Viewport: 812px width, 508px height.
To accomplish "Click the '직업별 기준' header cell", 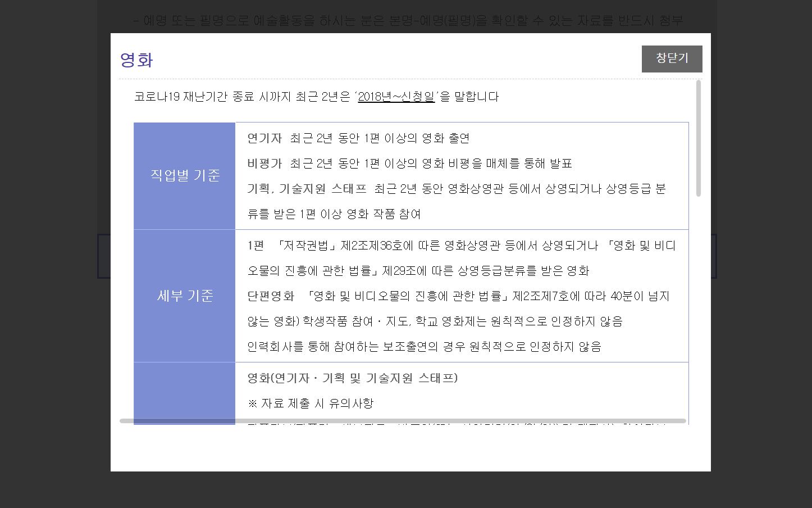I will (x=185, y=176).
